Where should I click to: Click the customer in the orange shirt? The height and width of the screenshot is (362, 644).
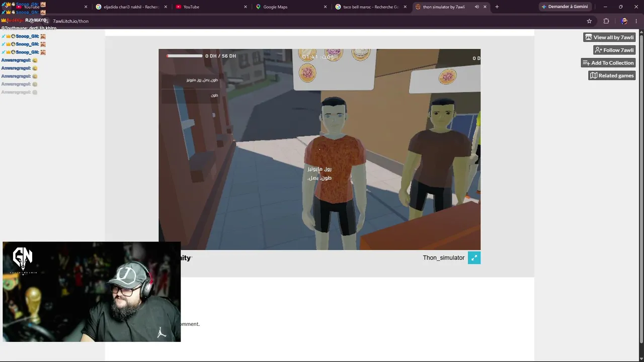(x=334, y=171)
